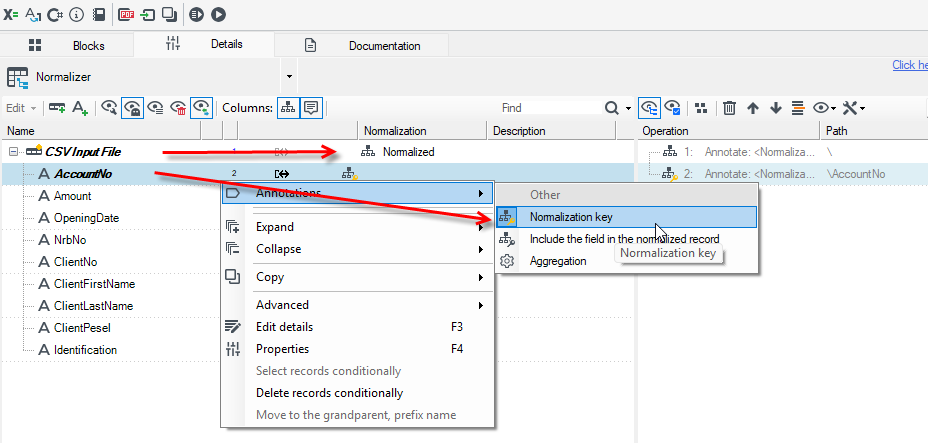
Task: Select the Identification field row
Action: click(x=85, y=350)
